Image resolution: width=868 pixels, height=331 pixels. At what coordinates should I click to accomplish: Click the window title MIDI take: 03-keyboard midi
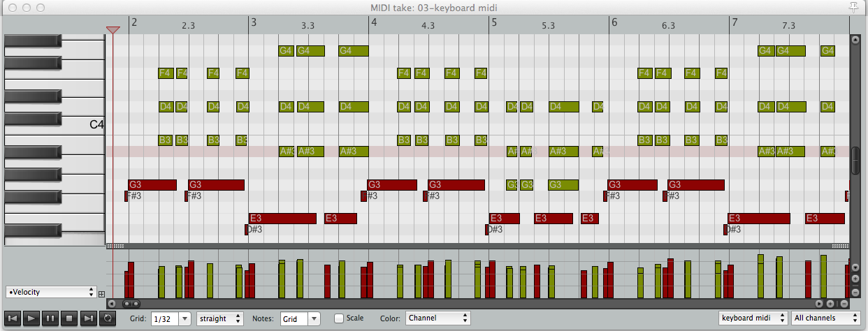[x=434, y=7]
